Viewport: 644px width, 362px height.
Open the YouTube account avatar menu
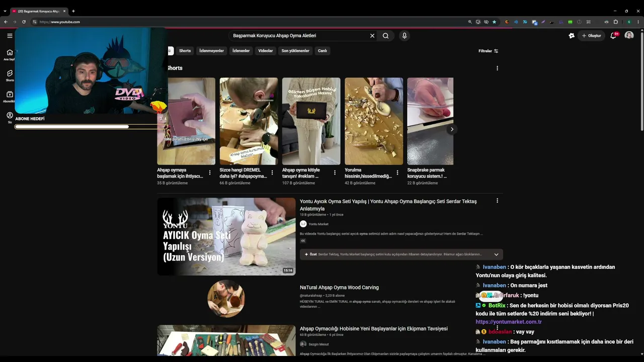[629, 36]
